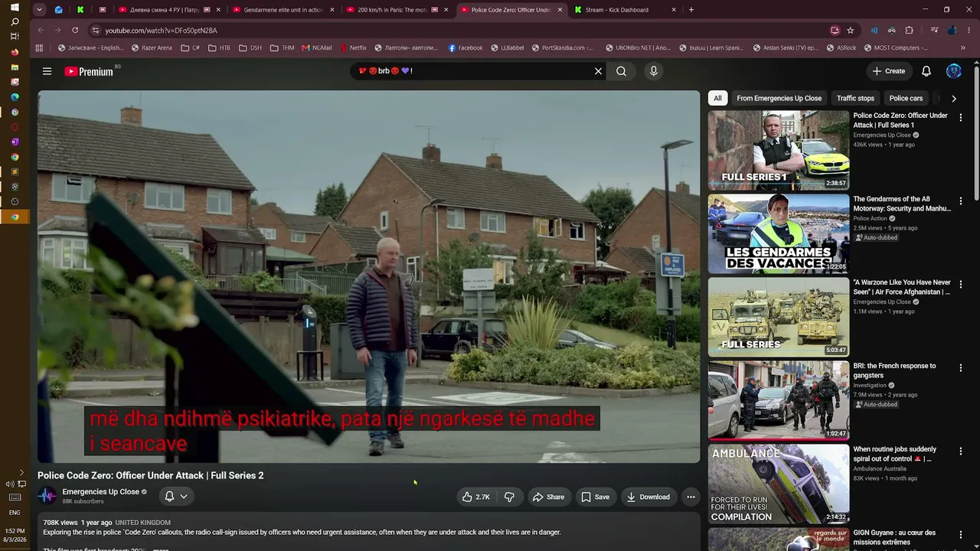Expand the video description with more
Screen dimensions: 980x551
161,549
